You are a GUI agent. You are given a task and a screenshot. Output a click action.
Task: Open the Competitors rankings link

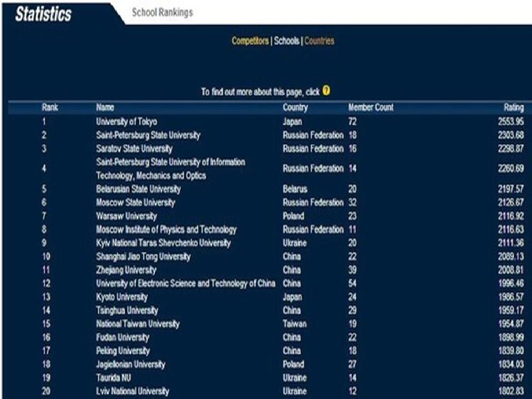(250, 41)
